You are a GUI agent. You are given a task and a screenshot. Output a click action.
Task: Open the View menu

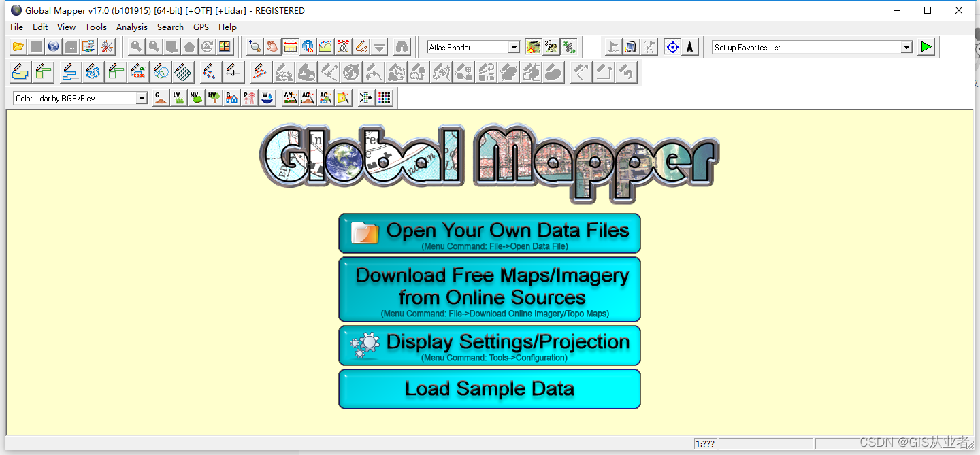(x=67, y=27)
